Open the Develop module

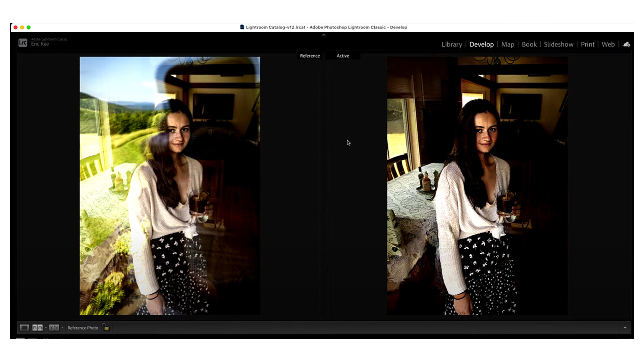click(x=481, y=44)
